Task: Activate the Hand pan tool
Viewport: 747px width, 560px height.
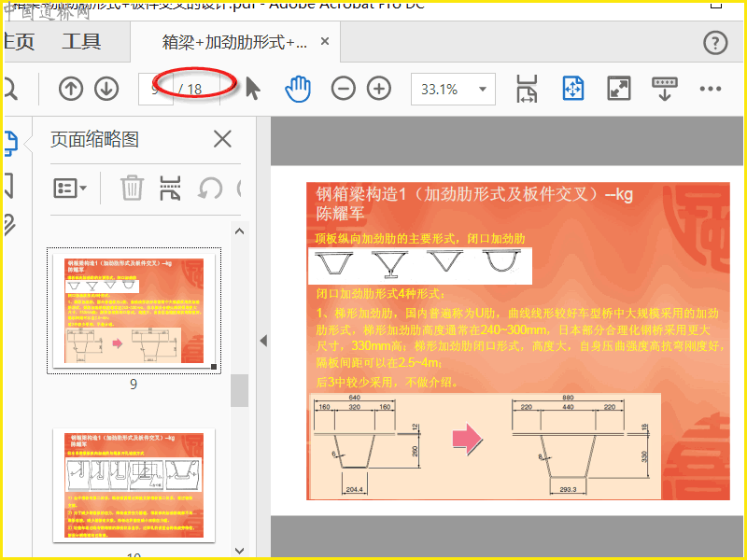Action: coord(298,89)
